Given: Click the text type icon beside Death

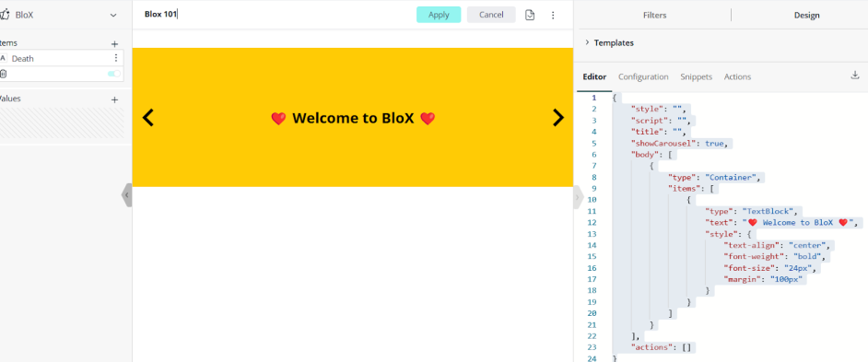Looking at the screenshot, I should point(3,58).
